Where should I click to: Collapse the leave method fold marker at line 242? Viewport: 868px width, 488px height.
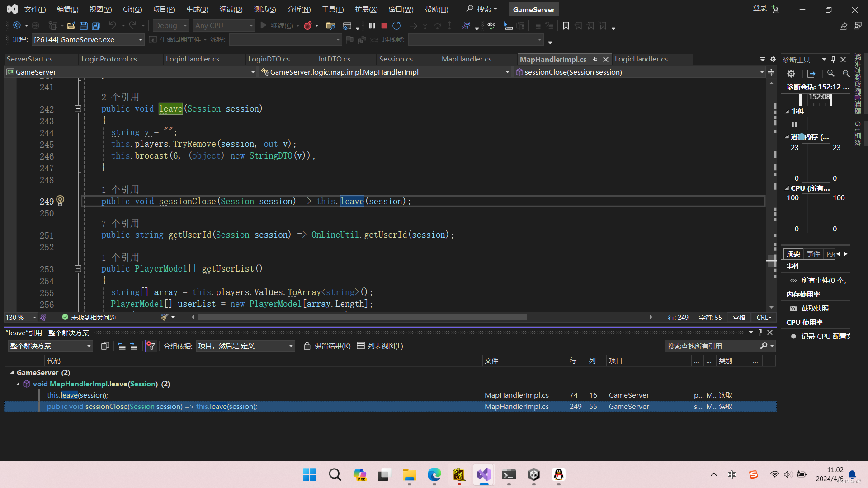78,109
